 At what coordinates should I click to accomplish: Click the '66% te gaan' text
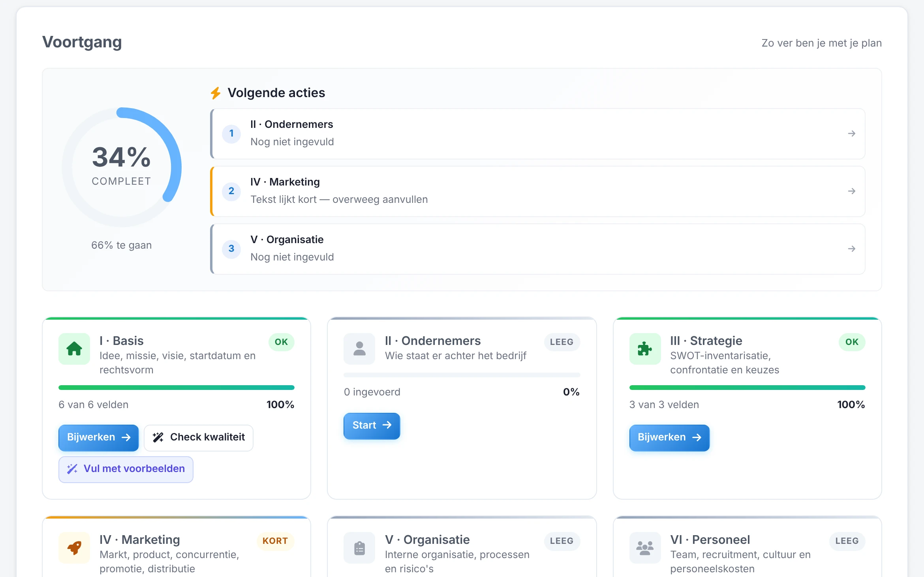pos(122,245)
